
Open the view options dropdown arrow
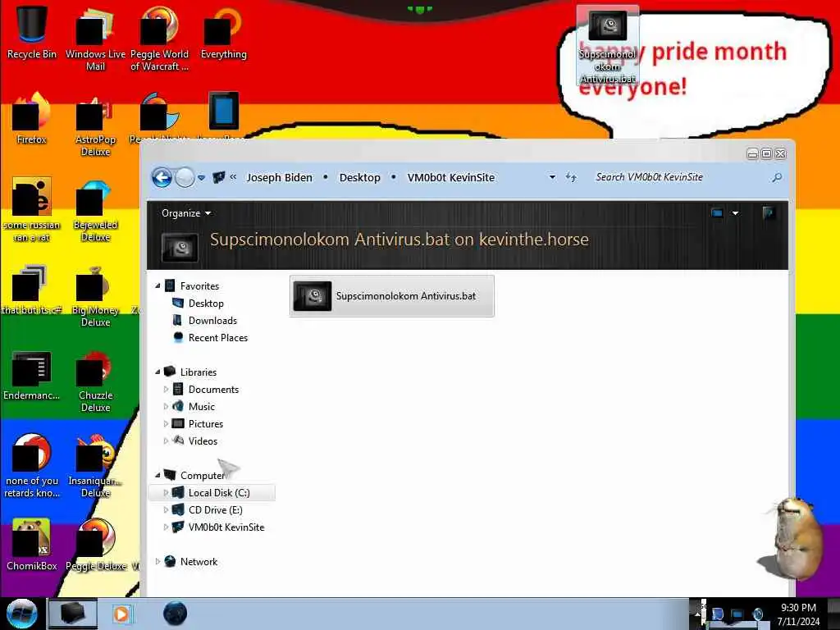pos(736,213)
